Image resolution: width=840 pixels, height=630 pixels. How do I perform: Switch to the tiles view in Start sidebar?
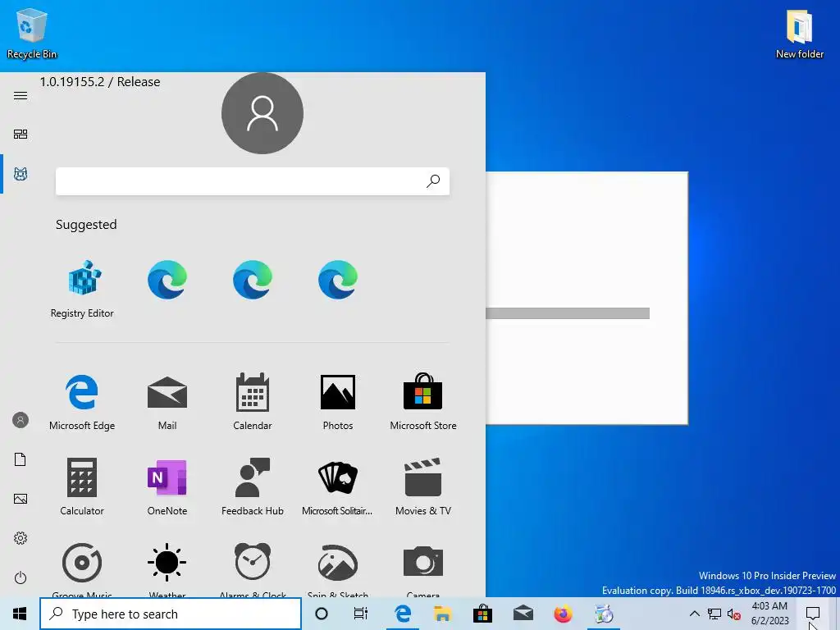[21, 134]
